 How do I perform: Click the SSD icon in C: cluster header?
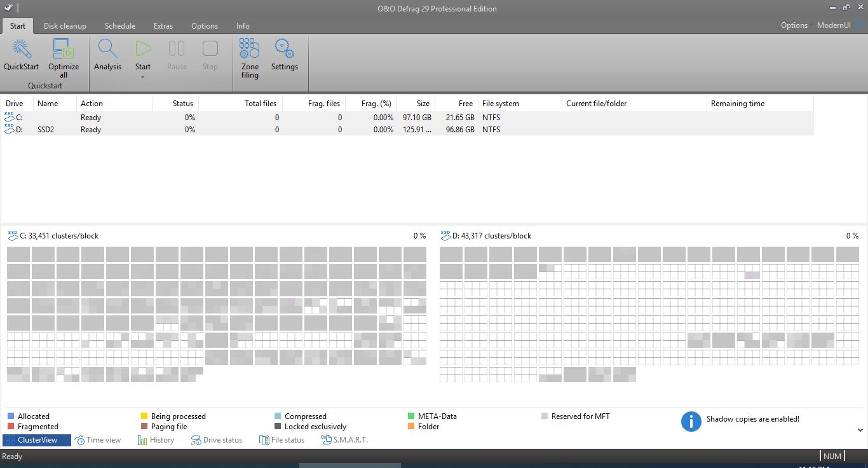[x=13, y=235]
